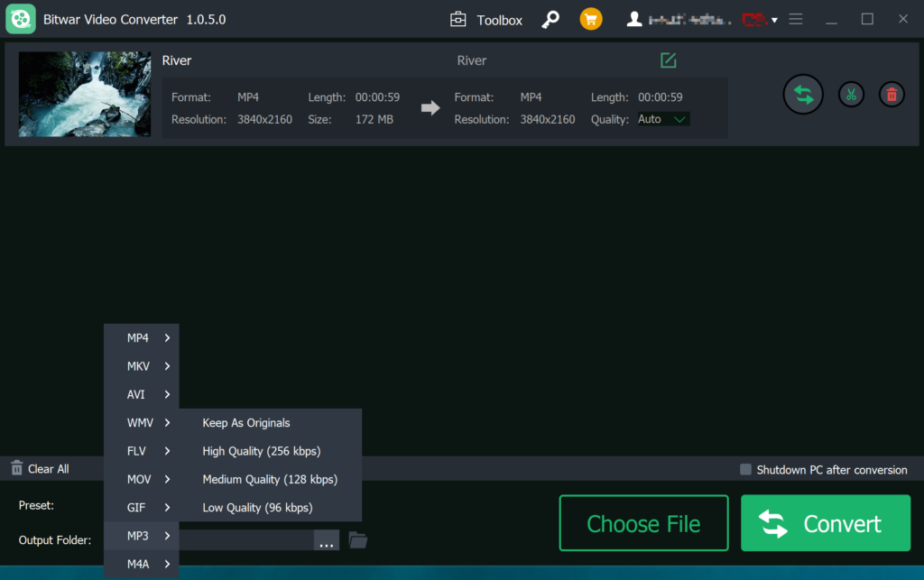Click the green convert arrows icon for River

802,94
